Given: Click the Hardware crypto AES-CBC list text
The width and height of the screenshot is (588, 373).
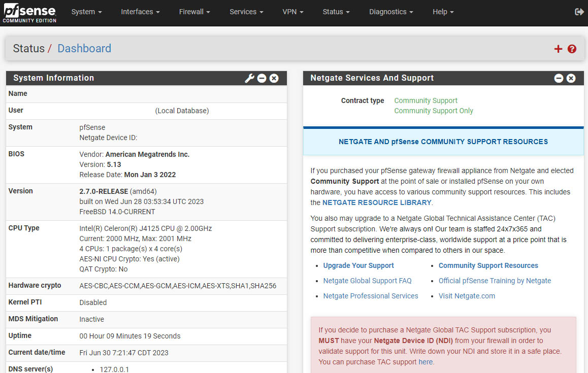Looking at the screenshot, I should [x=178, y=286].
